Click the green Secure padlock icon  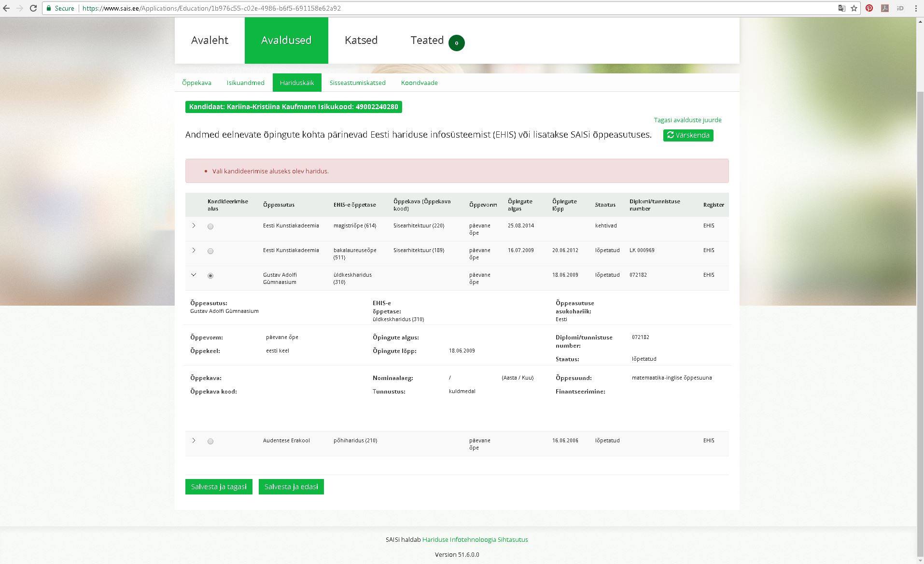[x=49, y=8]
